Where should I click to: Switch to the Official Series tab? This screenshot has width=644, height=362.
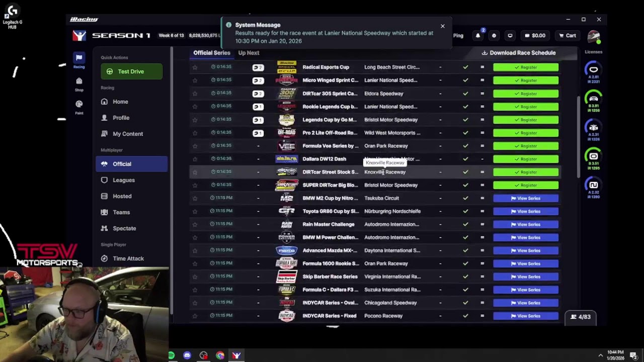[212, 53]
